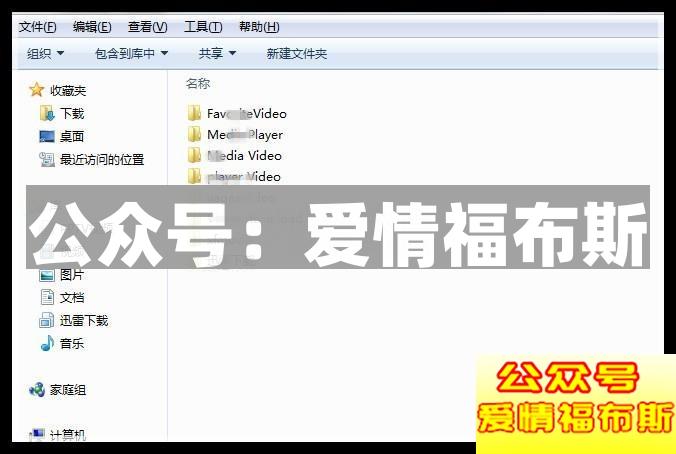The height and width of the screenshot is (454, 676).
Task: Go to 桌面 in sidebar
Action: [72, 137]
